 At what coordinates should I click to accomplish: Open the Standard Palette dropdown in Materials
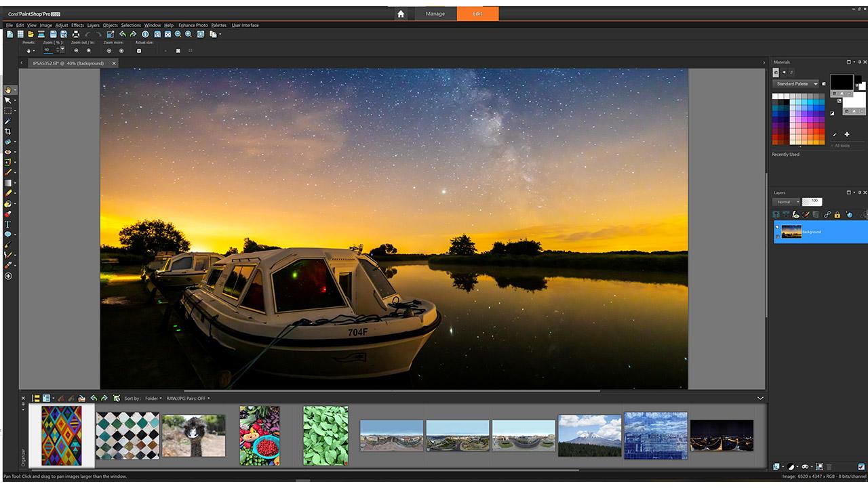[x=797, y=83]
